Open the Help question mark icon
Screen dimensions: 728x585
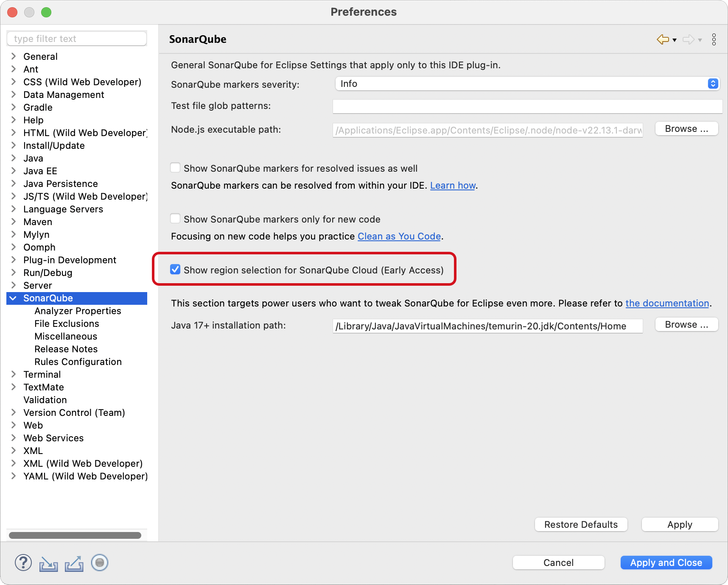click(23, 563)
